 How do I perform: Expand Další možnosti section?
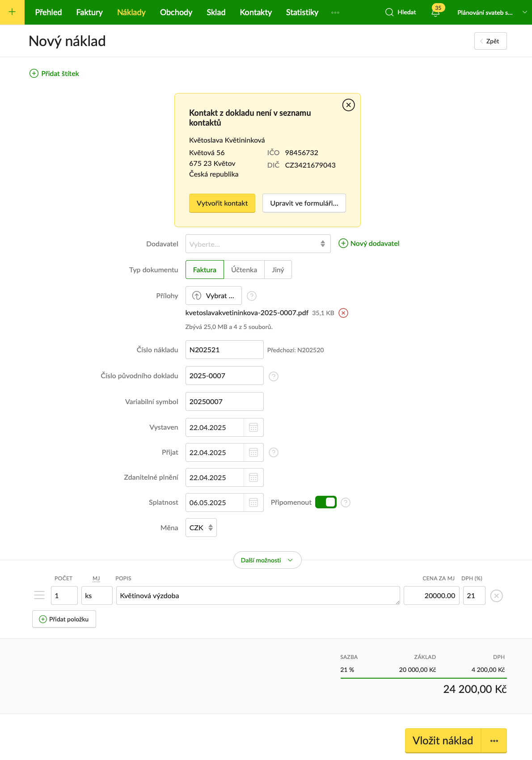click(267, 560)
